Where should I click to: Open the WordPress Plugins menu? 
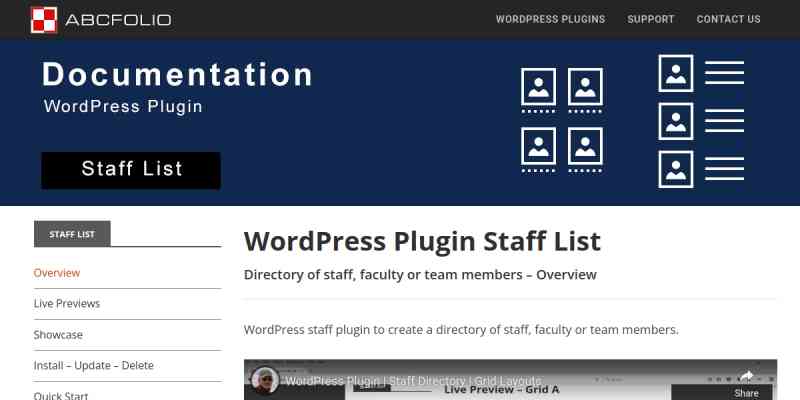pos(551,19)
